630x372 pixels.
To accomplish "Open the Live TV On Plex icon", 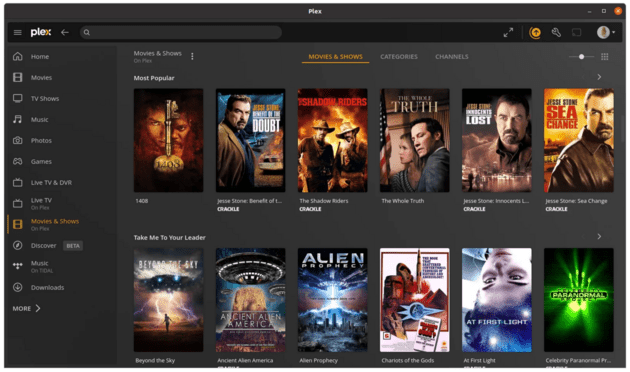I will pos(18,203).
